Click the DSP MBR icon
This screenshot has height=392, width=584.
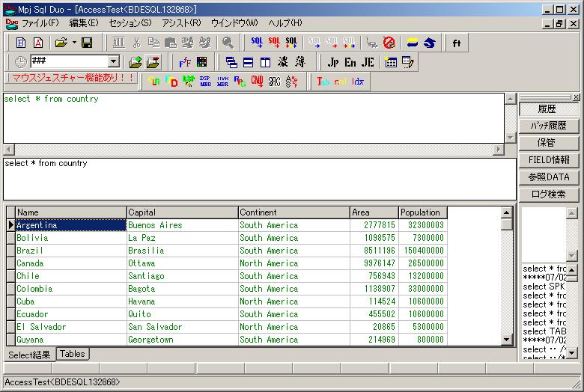pos(205,81)
